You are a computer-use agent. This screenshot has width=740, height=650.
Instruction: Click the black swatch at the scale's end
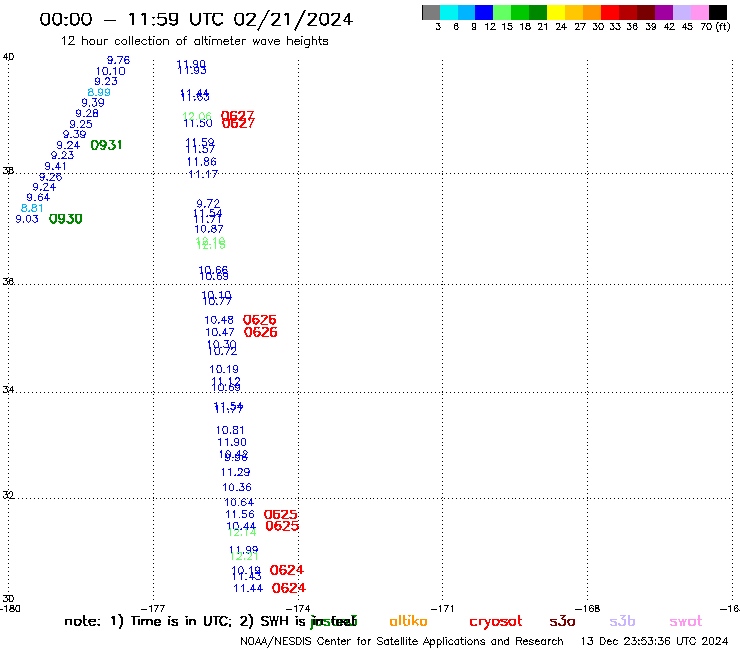pos(717,12)
